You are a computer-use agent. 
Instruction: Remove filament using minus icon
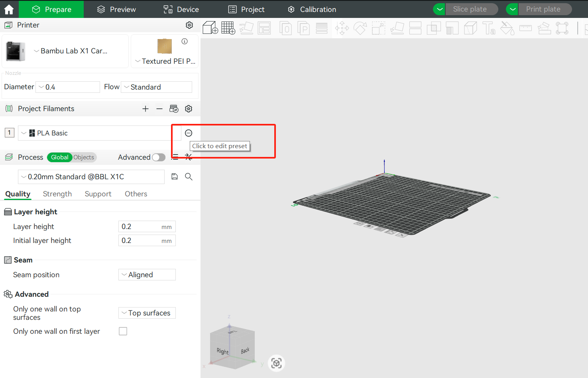159,109
